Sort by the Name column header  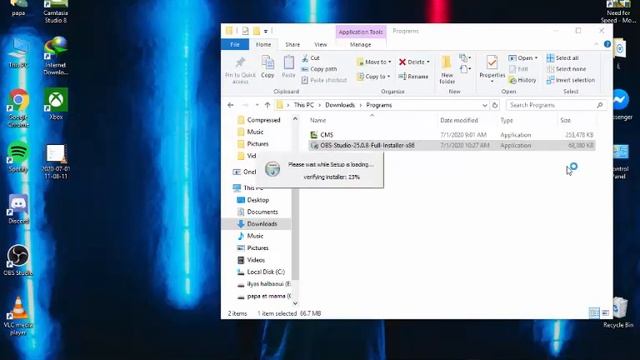click(x=318, y=120)
